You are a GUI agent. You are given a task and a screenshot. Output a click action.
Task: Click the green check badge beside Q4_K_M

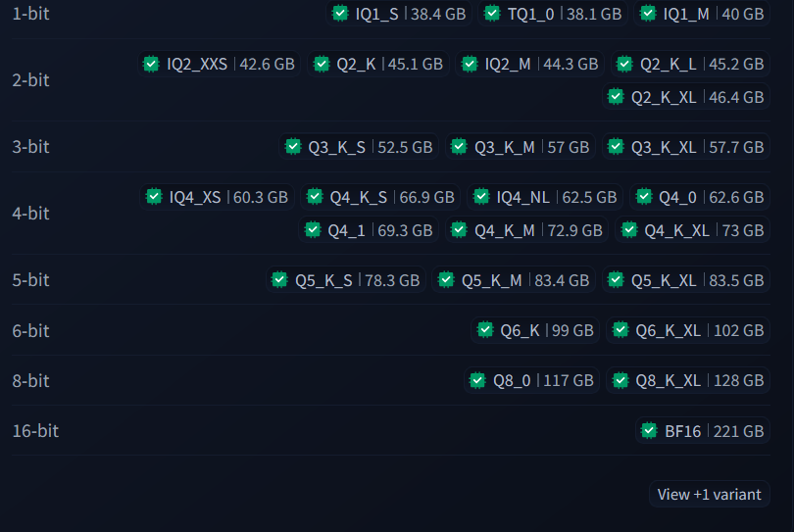point(459,230)
